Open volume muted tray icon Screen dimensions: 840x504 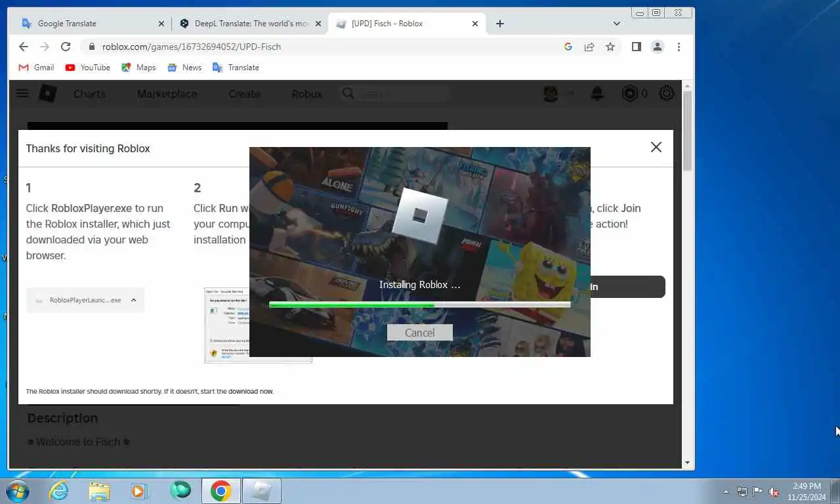point(774,492)
